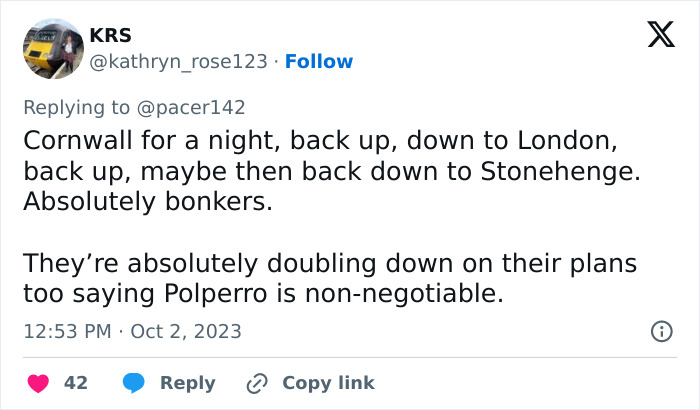Open the @kathryn_rose123 handle
The image size is (700, 410).
(179, 62)
